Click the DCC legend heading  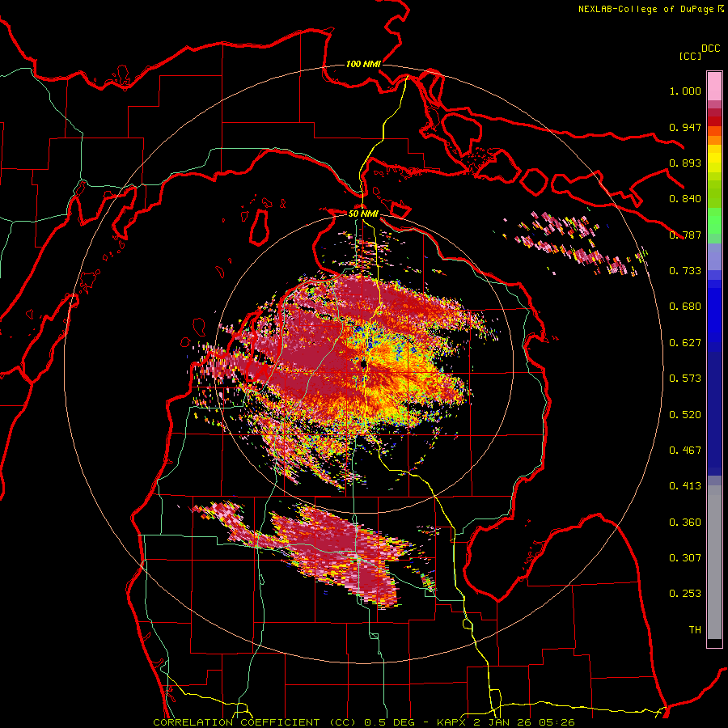[710, 49]
